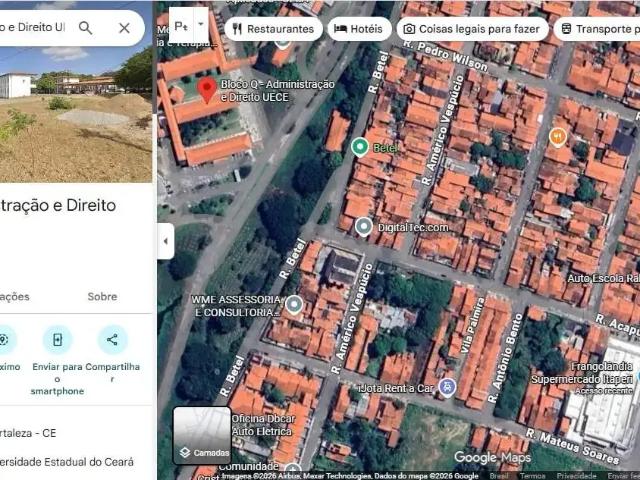Select the Coisas legais para fazer chip
Screen dimensions: 640x480
[472, 29]
